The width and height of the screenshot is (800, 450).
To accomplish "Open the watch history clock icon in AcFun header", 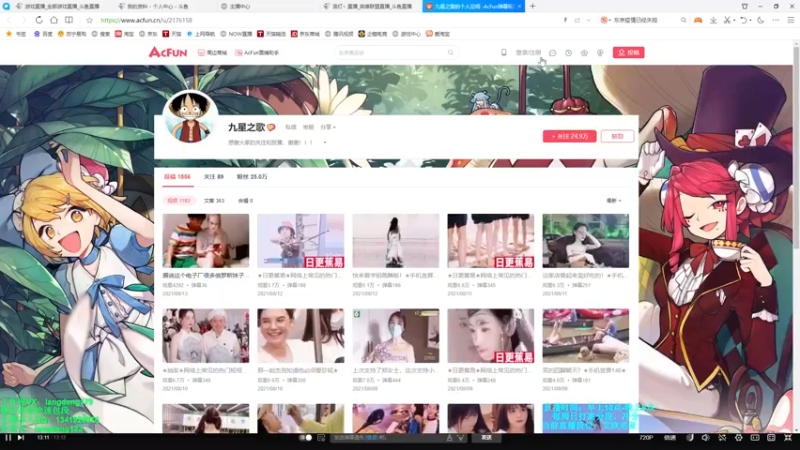I will pos(568,53).
